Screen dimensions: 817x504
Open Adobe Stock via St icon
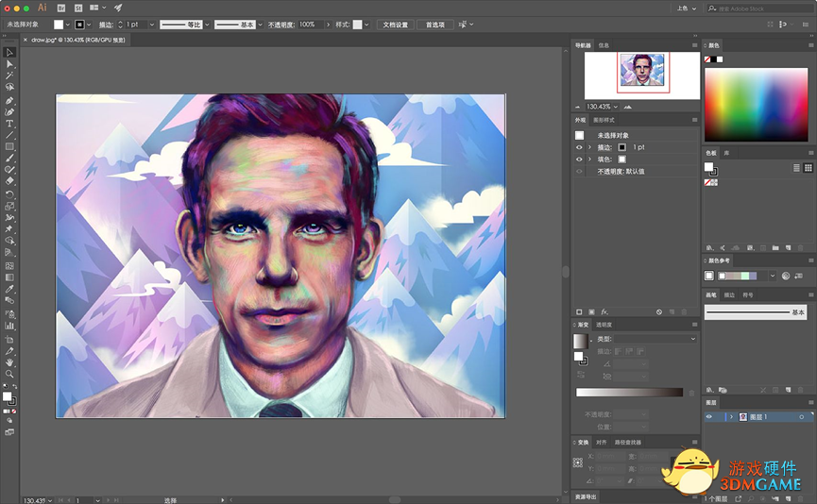pos(78,8)
